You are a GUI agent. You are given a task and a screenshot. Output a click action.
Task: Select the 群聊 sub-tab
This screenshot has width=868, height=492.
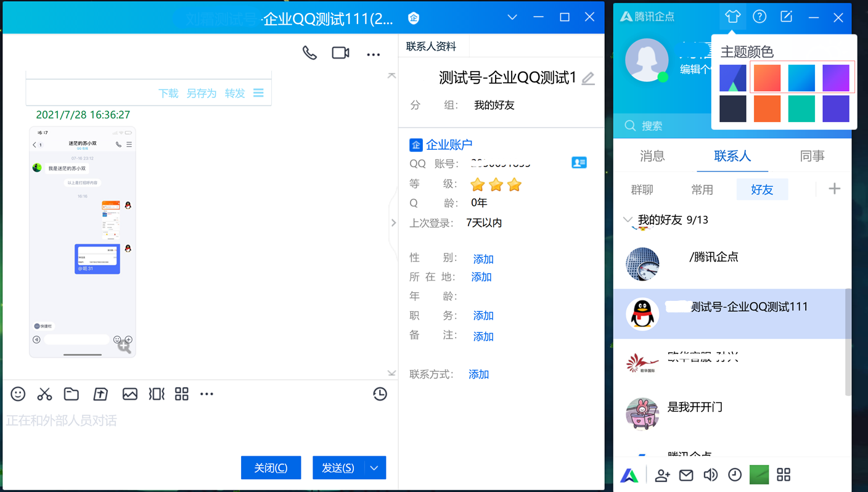pyautogui.click(x=642, y=189)
